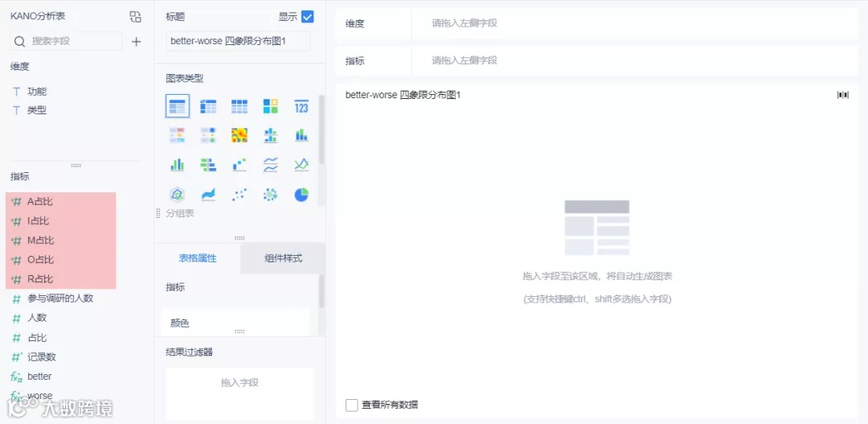Choose the horizontal comparison bar chart icon
This screenshot has width=868, height=424.
[x=208, y=165]
